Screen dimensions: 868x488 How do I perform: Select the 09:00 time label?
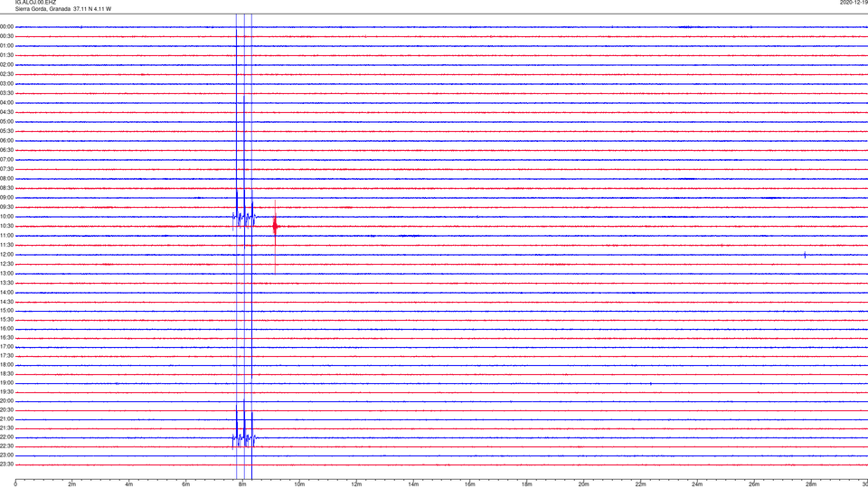[6, 198]
